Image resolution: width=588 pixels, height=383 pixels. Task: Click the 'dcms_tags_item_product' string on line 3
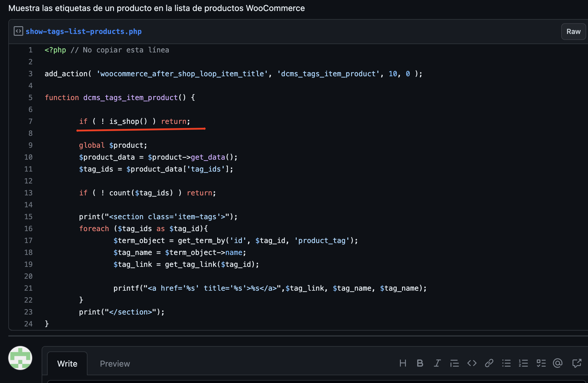pos(329,74)
